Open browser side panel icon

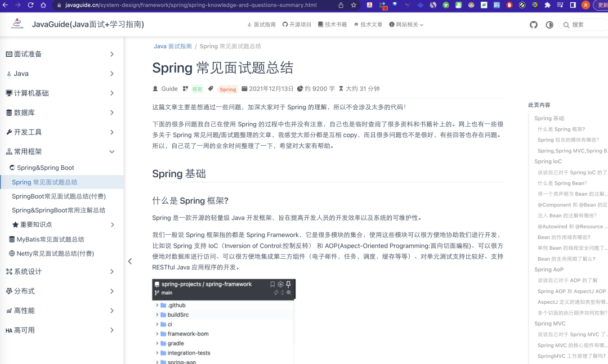[573, 5]
